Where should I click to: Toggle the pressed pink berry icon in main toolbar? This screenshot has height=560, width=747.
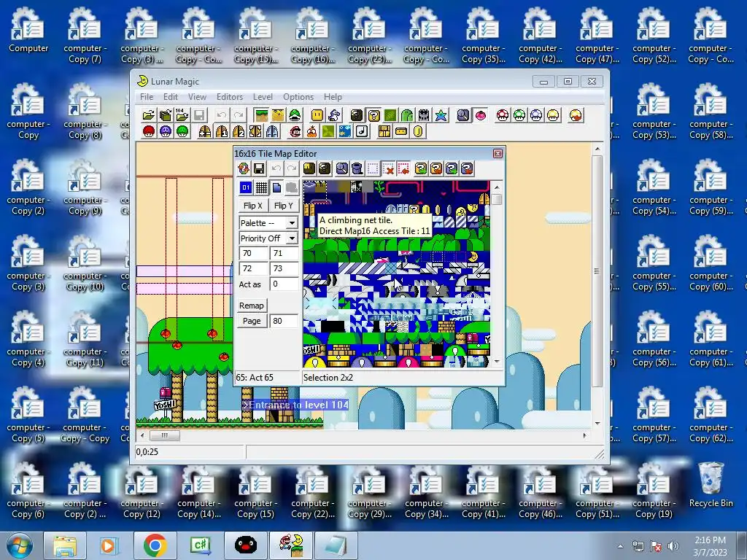[480, 116]
